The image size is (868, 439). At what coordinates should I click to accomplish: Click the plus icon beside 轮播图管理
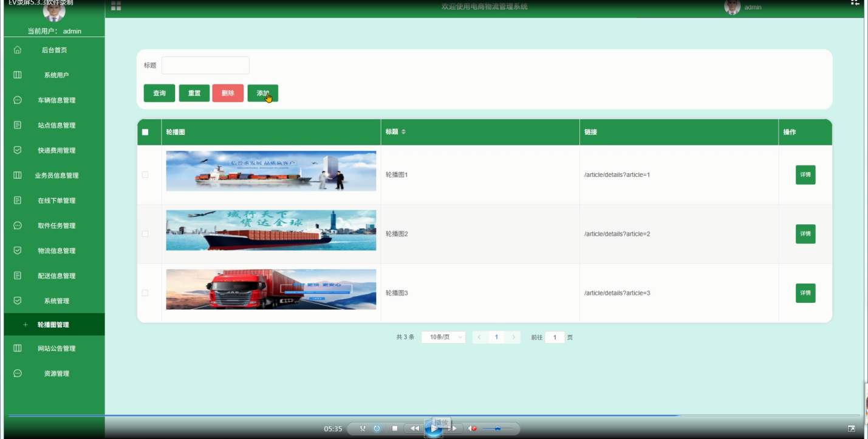coord(26,325)
